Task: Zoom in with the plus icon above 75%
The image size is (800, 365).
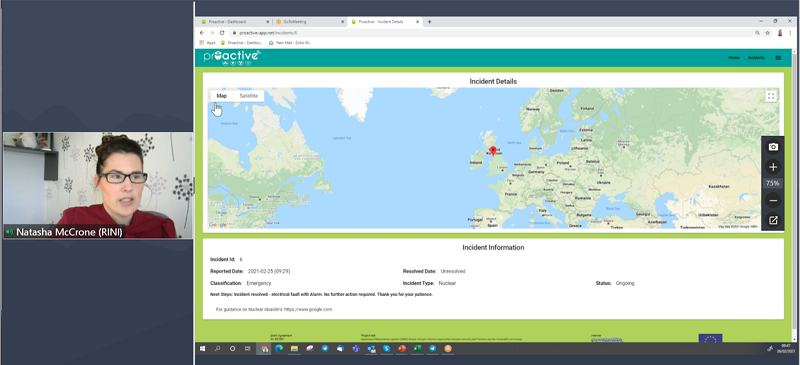Action: click(773, 167)
